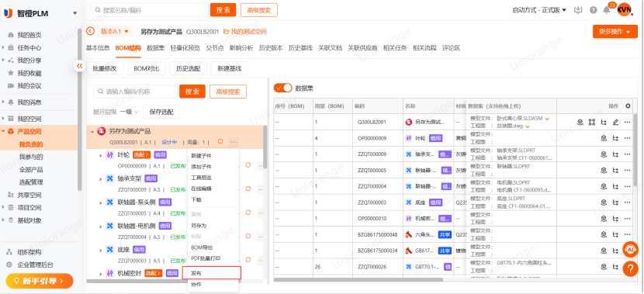This screenshot has width=644, height=294.
Task: Open the help question mark icon
Action: click(x=593, y=10)
